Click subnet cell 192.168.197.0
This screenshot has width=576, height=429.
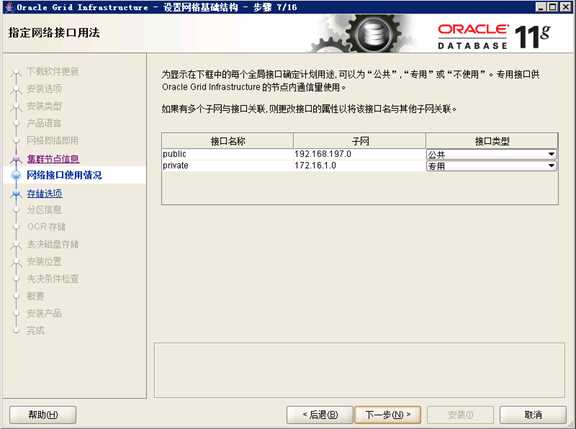[359, 154]
